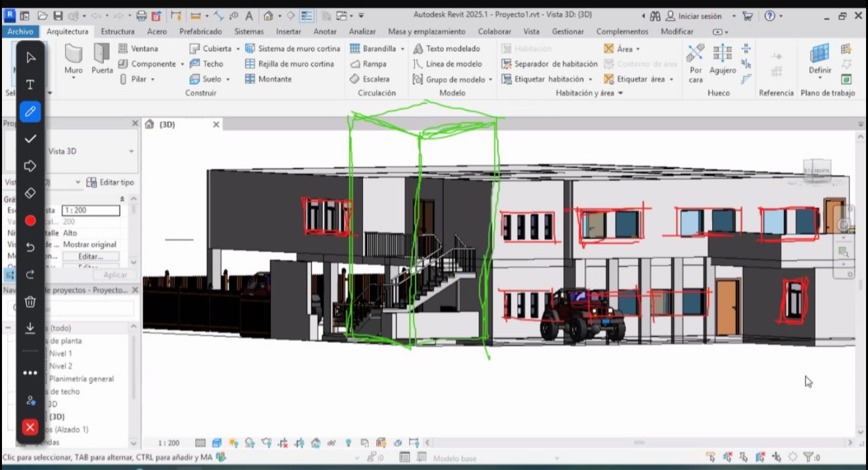Open the Archivo menu
The image size is (868, 470).
pyautogui.click(x=20, y=31)
